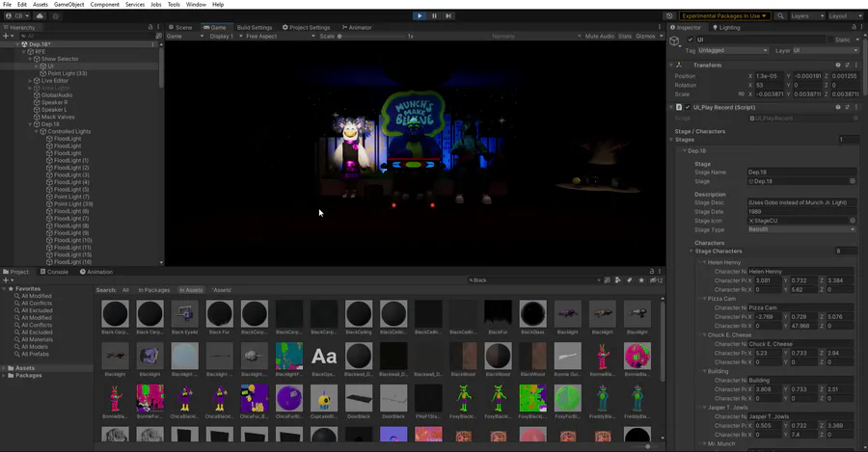Screen dimensions: 868x452
Task: Click the Stage Name field Dep.18
Action: (802, 173)
